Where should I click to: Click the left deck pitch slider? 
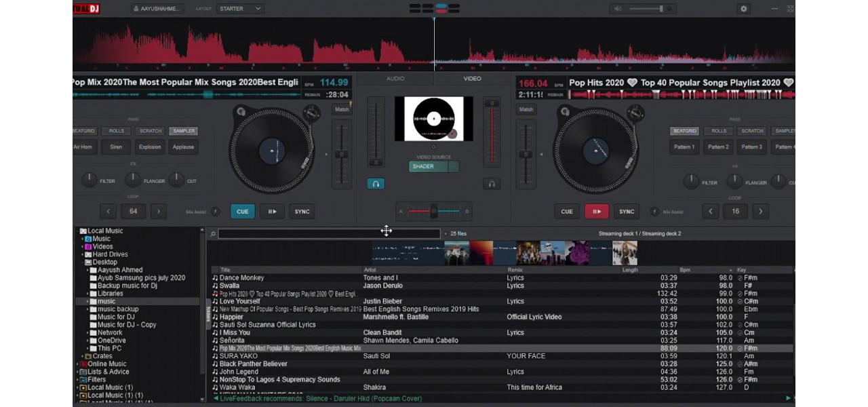coord(342,155)
